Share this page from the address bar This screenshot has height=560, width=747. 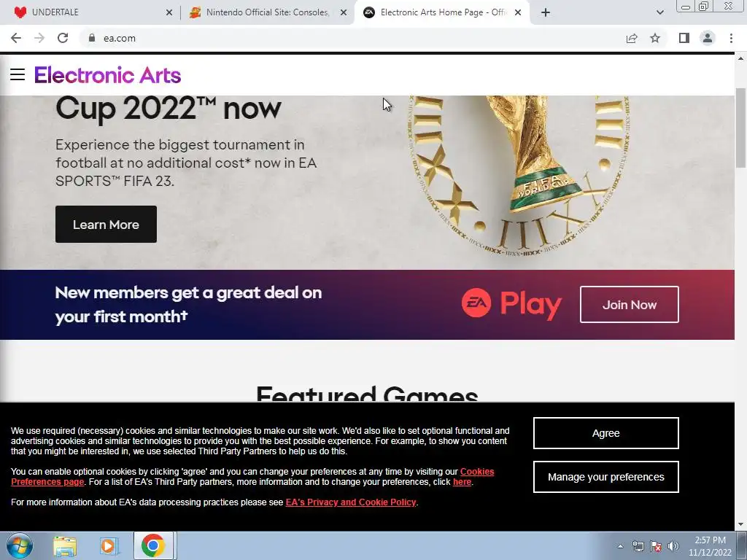coord(632,38)
